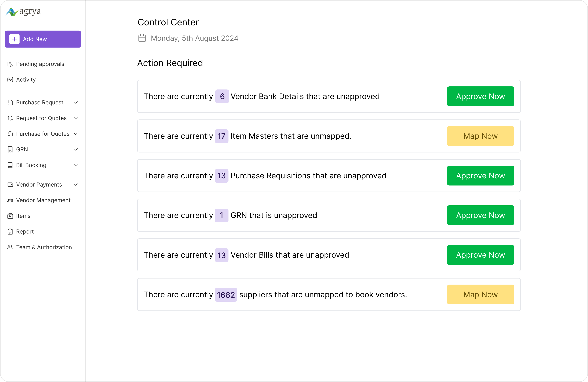Image resolution: width=588 pixels, height=382 pixels.
Task: Expand the Bill Booking chevron
Action: [x=76, y=165]
